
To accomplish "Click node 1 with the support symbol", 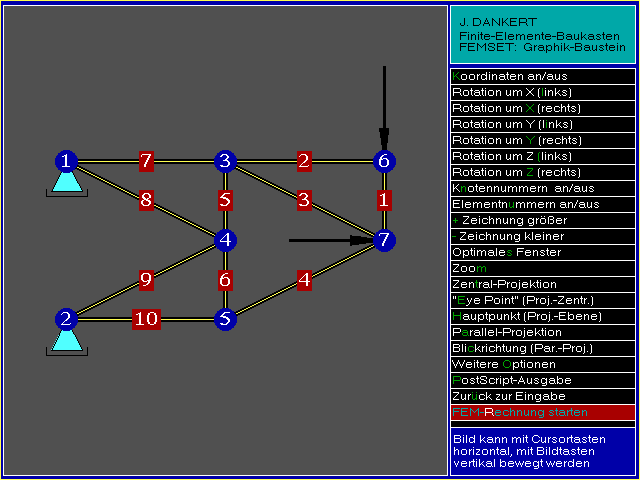I will coord(66,161).
